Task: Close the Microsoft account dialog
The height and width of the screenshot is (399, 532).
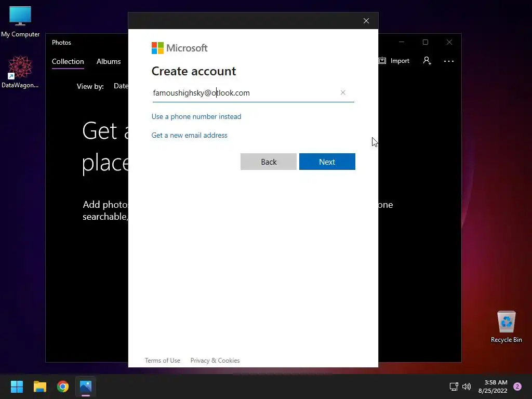Action: pos(366,21)
